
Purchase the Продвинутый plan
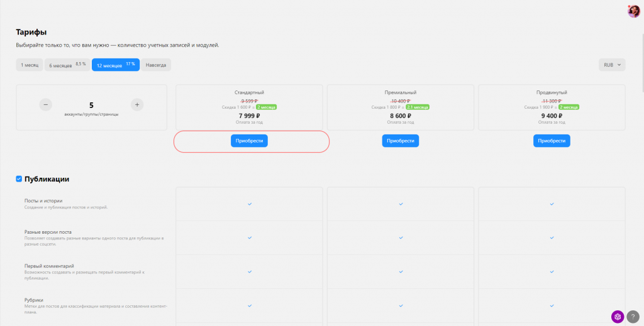pyautogui.click(x=552, y=141)
